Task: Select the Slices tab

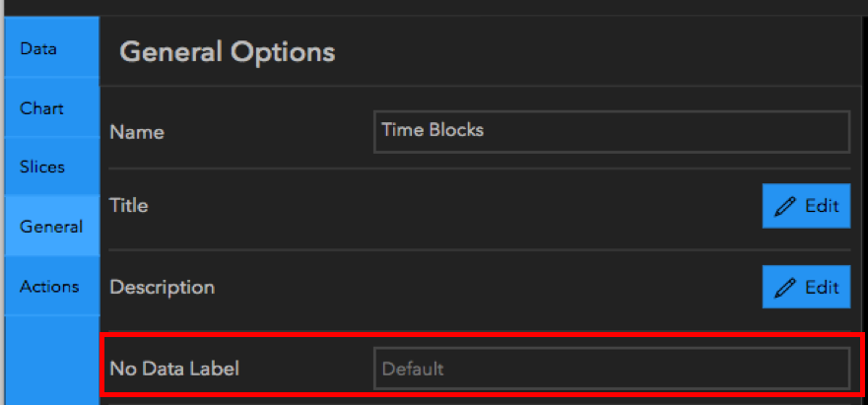Action: tap(42, 167)
